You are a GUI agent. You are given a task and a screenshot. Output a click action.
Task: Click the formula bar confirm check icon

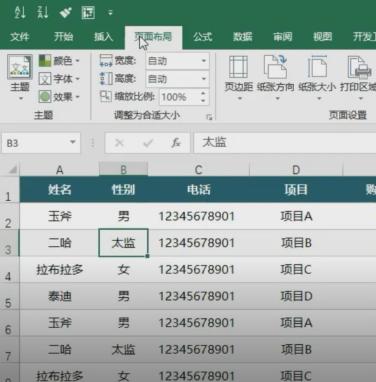pos(148,143)
